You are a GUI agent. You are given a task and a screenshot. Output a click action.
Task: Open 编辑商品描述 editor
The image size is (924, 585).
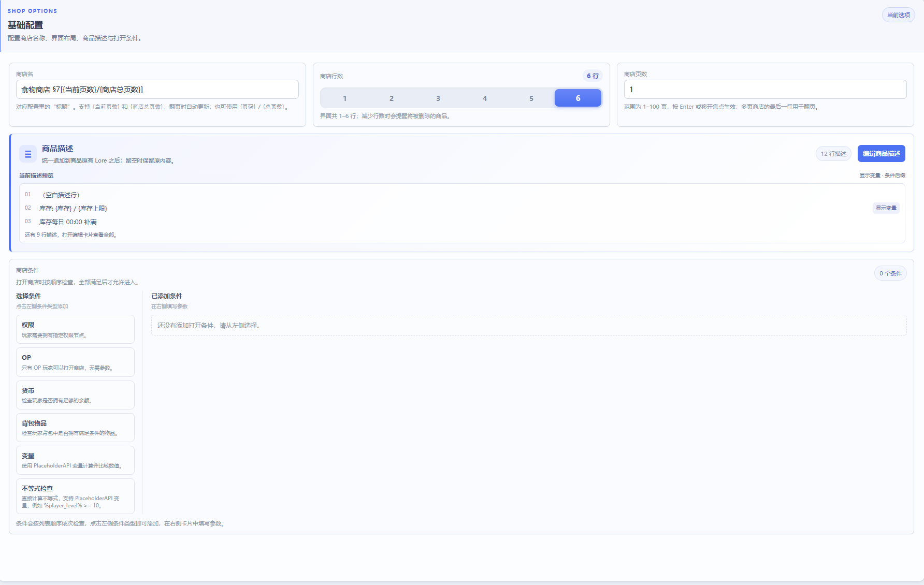882,154
